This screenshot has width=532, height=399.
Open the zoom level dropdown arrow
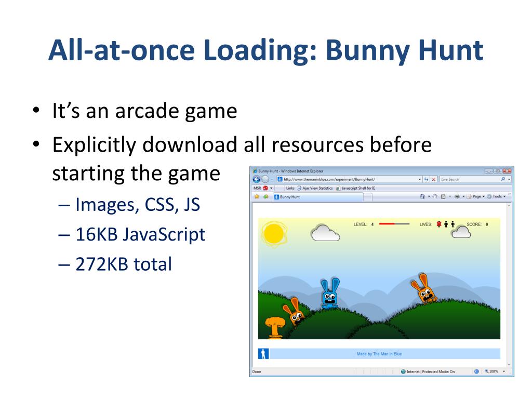click(x=504, y=371)
